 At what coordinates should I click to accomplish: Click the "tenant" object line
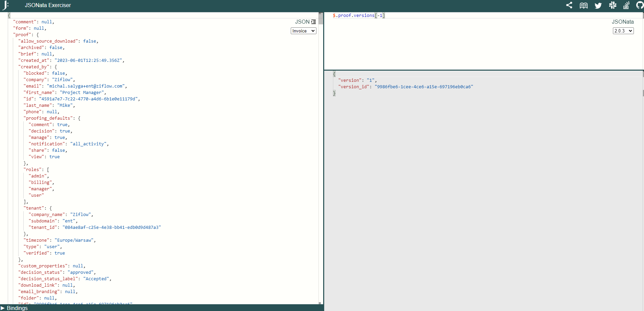click(34, 208)
